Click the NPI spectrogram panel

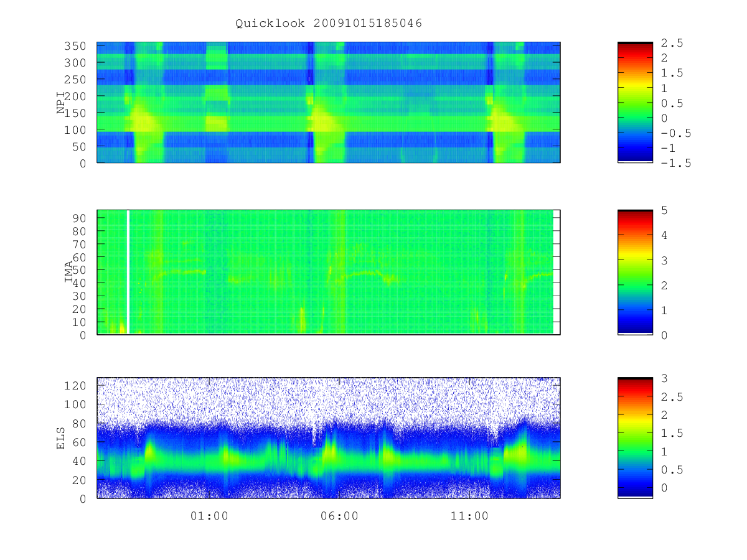tap(329, 103)
